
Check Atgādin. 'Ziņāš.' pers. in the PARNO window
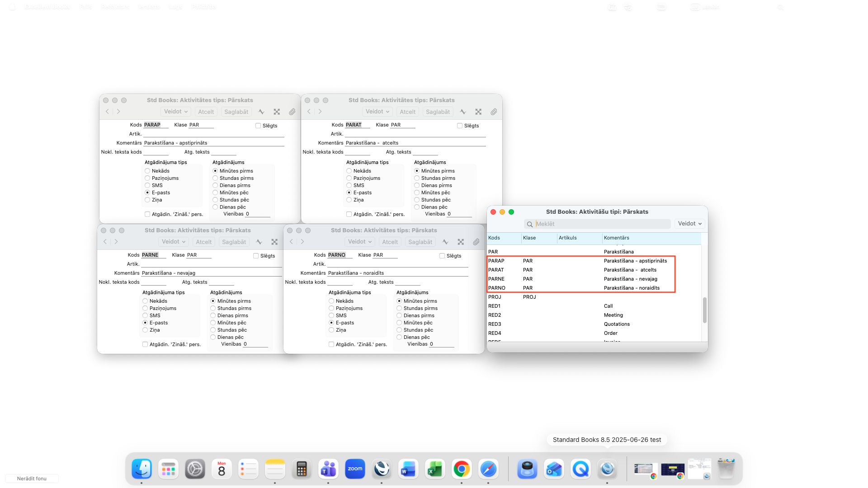pyautogui.click(x=331, y=344)
